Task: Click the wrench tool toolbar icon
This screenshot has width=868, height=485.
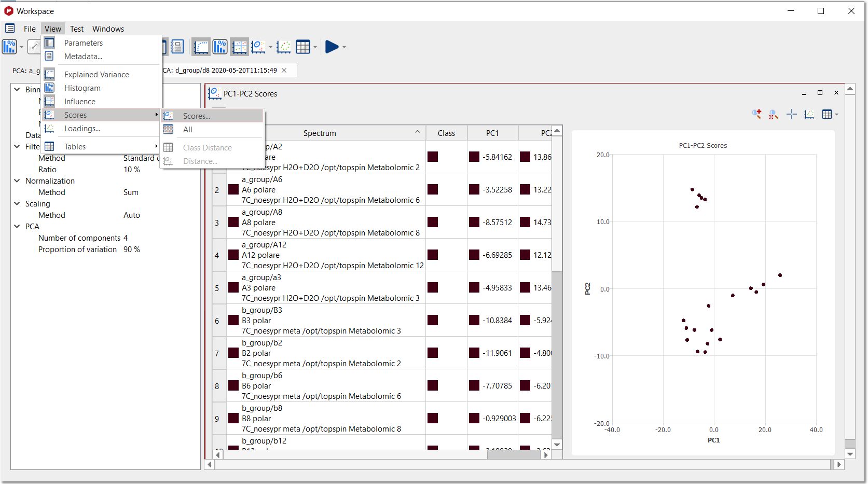Action: [34, 47]
